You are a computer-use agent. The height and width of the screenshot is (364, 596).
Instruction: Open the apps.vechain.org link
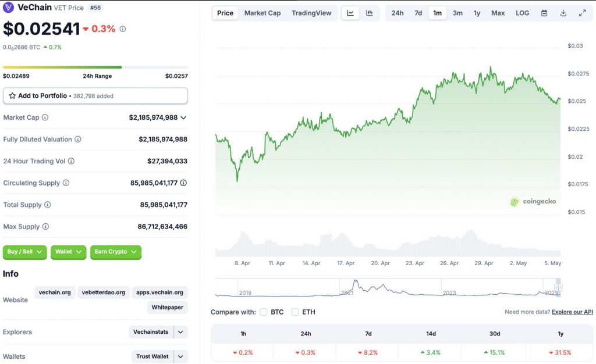tap(159, 292)
